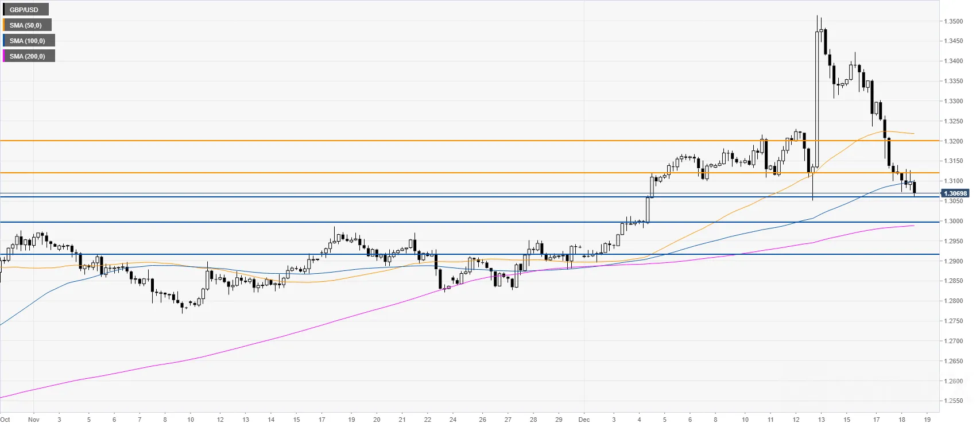This screenshot has width=980, height=427.
Task: Click date 19 at the time axis end
Action: coord(927,420)
